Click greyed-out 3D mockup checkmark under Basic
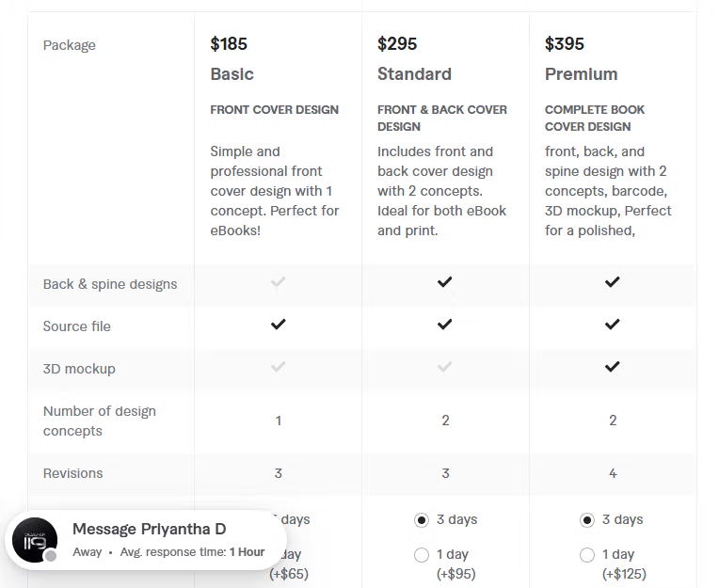 point(278,367)
